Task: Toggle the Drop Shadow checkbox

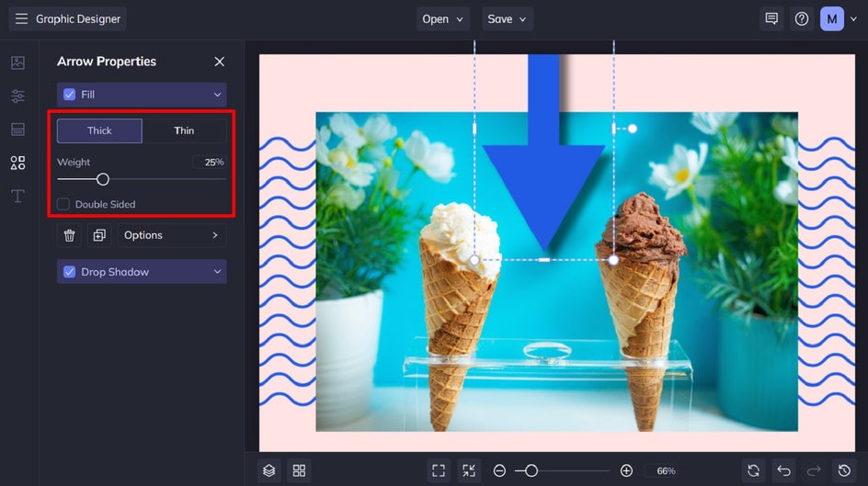Action: tap(69, 272)
